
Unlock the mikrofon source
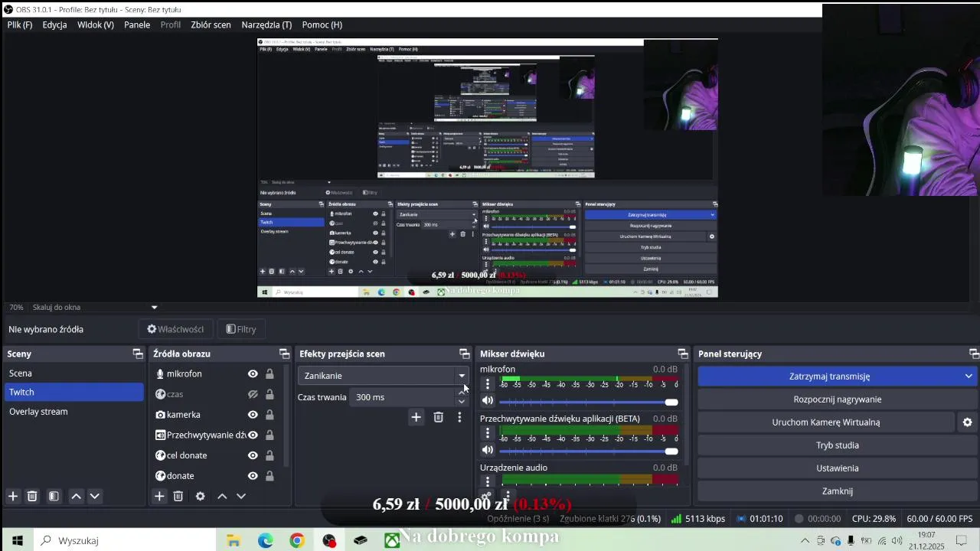269,374
